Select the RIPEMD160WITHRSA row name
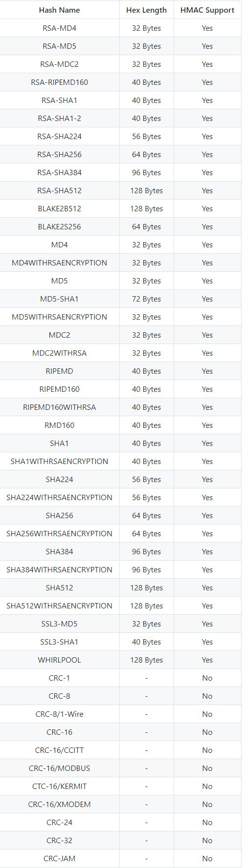 pyautogui.click(x=60, y=407)
